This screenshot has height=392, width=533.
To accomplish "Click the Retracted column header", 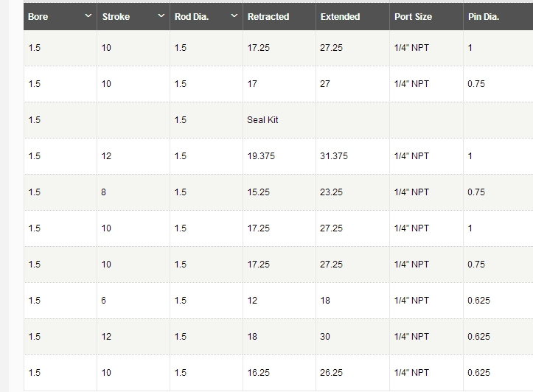I will [x=268, y=17].
